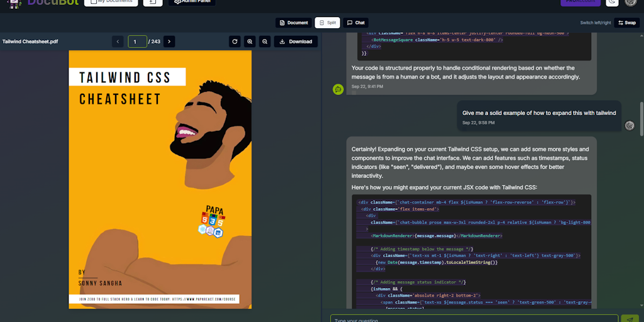This screenshot has height=322, width=644.
Task: Go to next PDF page
Action: coord(169,42)
